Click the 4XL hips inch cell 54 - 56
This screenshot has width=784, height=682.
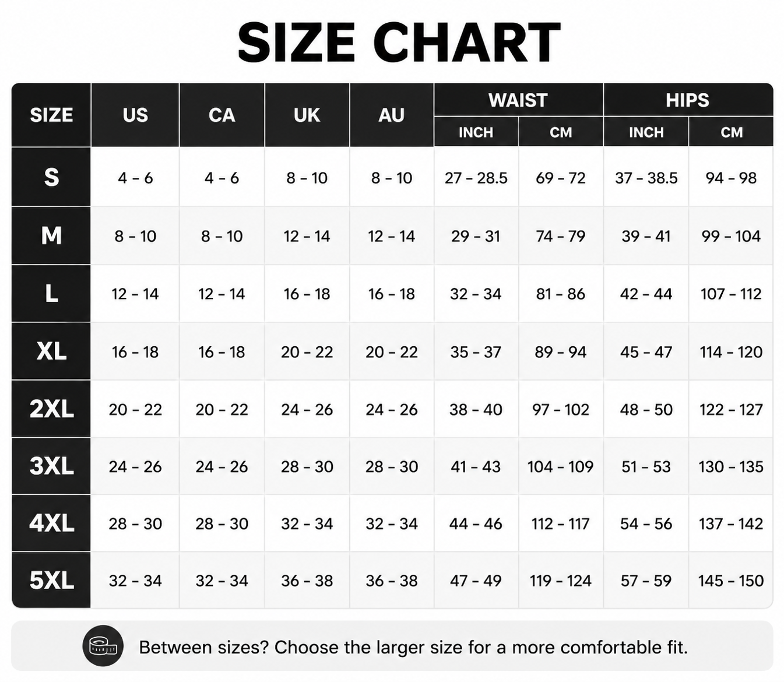[x=646, y=523]
